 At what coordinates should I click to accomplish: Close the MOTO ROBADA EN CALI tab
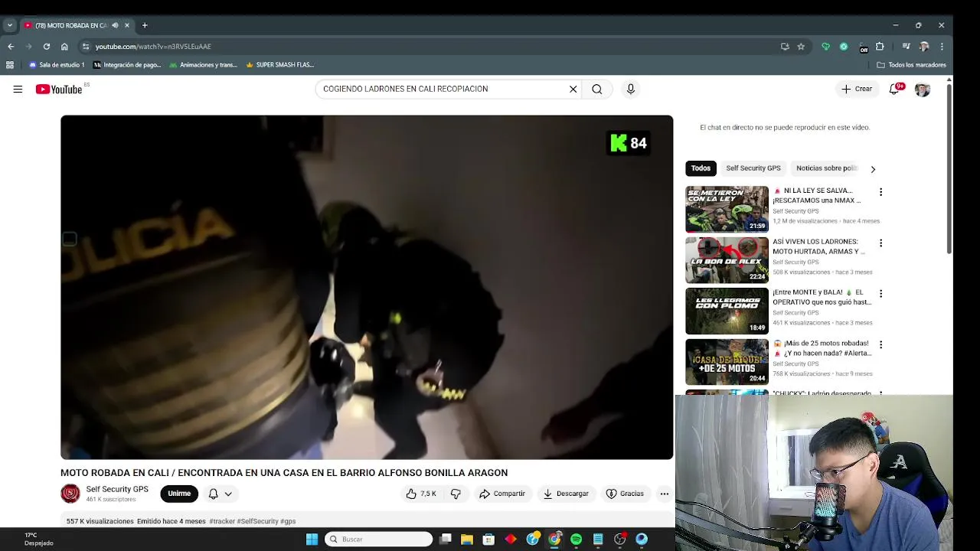pos(127,25)
